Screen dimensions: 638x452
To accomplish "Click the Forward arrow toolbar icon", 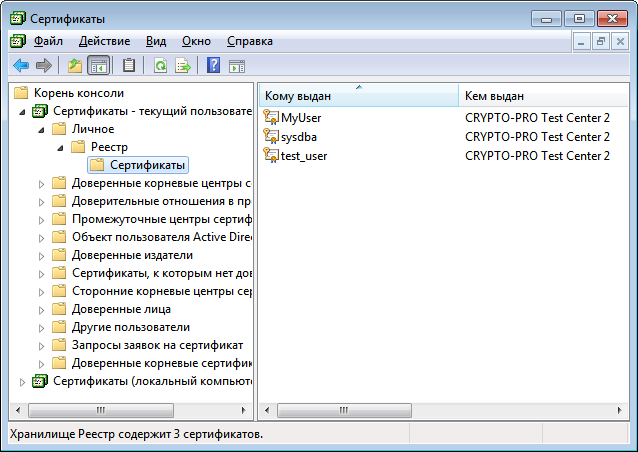I will (x=44, y=65).
